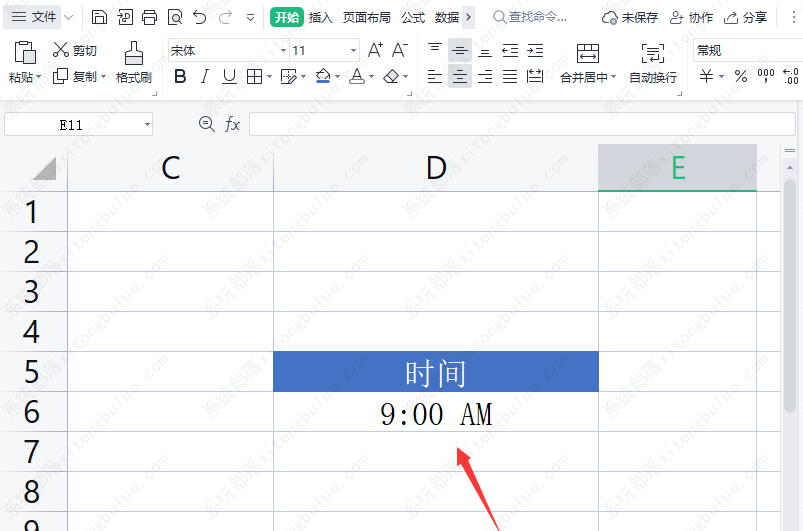Set right horizontal alignment
This screenshot has width=803, height=531.
click(484, 77)
